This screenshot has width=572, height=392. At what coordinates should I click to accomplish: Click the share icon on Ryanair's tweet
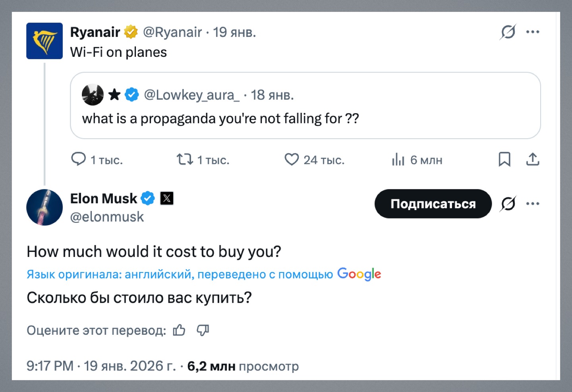tap(533, 159)
